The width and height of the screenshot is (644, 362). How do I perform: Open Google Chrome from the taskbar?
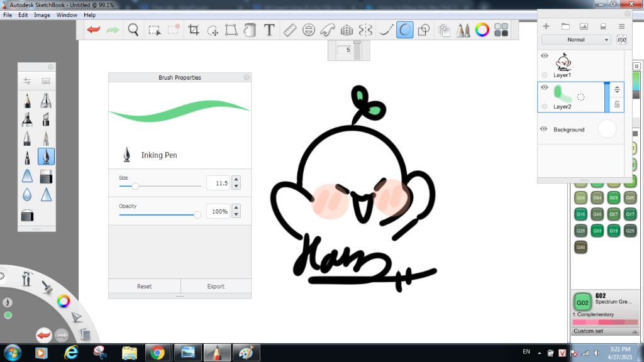[x=157, y=353]
